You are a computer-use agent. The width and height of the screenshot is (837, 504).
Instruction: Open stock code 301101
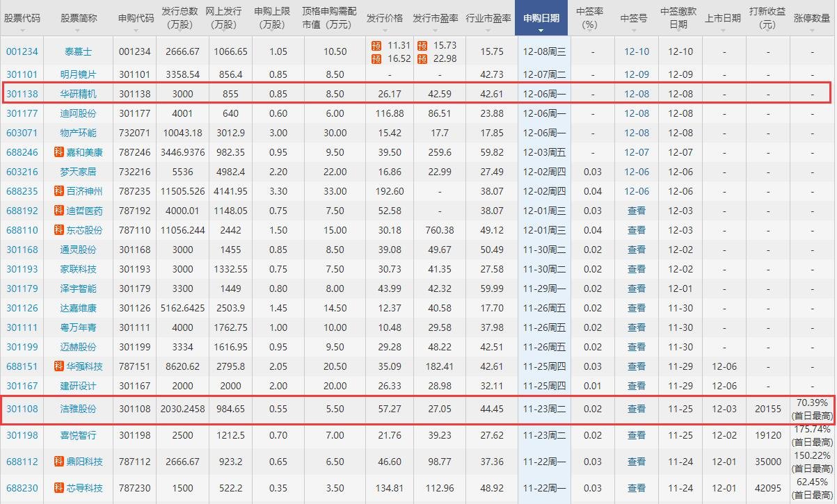[22, 74]
